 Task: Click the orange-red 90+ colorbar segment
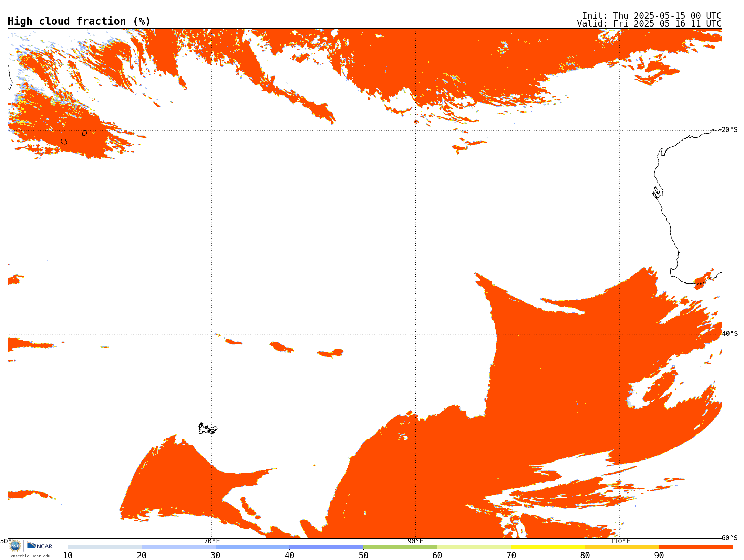click(x=696, y=547)
